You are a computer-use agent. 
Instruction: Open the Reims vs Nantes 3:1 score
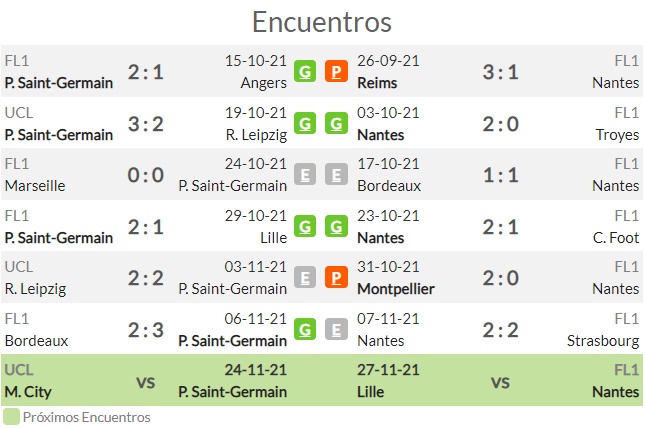tap(500, 72)
